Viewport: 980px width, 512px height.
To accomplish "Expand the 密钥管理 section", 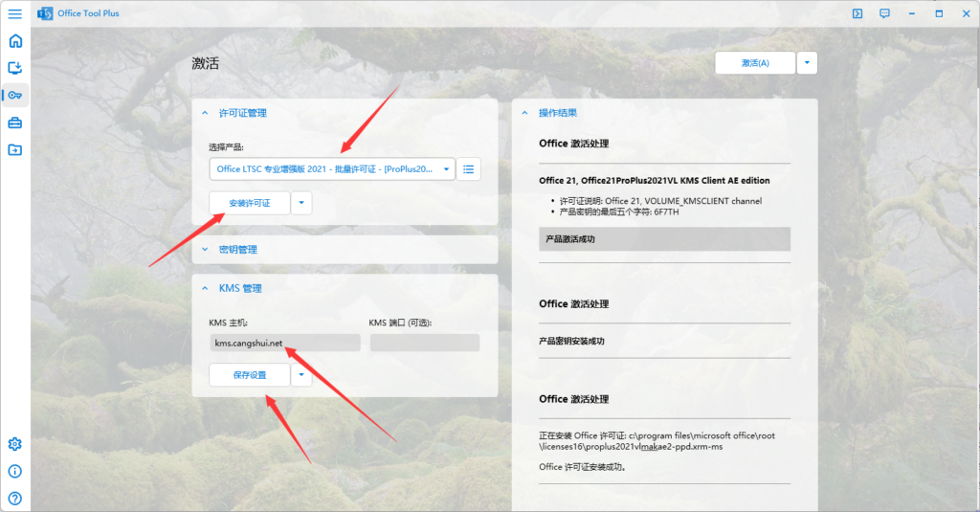I will [205, 250].
